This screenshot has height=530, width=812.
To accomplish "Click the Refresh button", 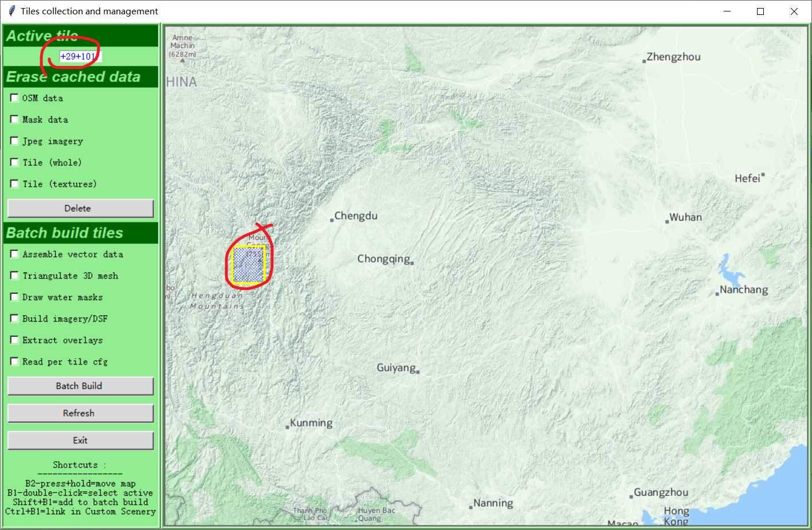I will coord(80,413).
